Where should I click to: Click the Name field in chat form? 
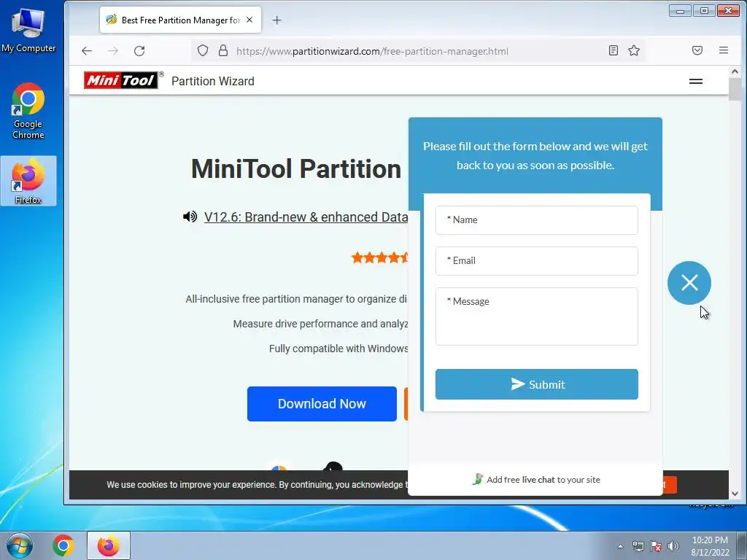click(537, 220)
